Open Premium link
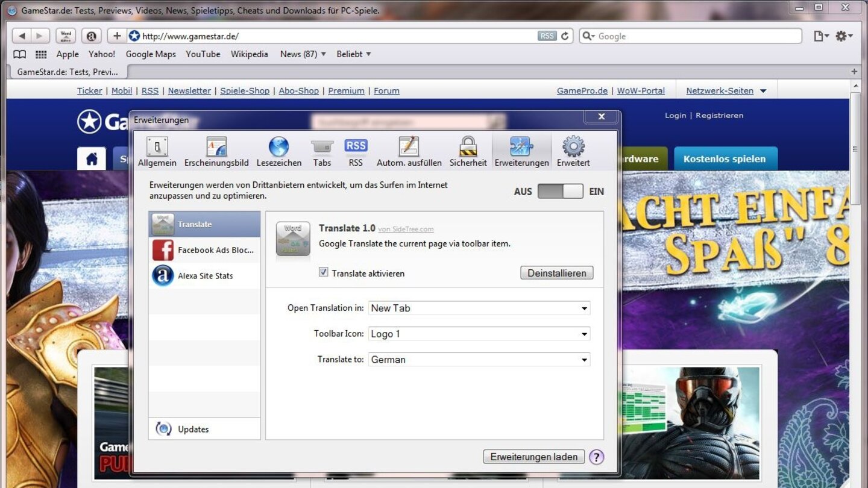This screenshot has width=868, height=488. pyautogui.click(x=346, y=91)
